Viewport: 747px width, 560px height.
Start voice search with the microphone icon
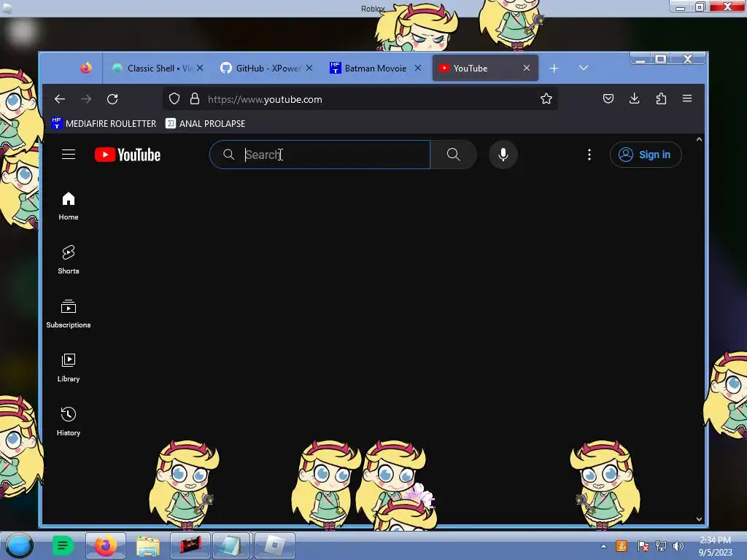(x=503, y=155)
